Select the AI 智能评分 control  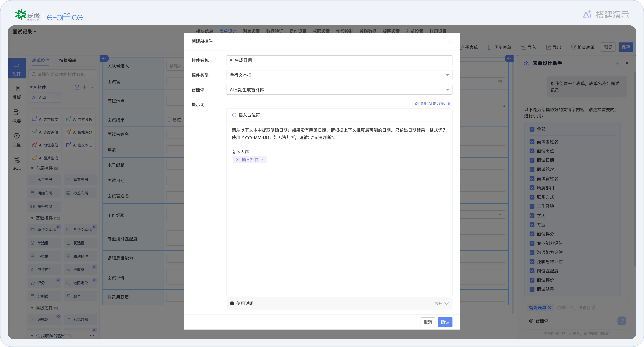[79, 132]
